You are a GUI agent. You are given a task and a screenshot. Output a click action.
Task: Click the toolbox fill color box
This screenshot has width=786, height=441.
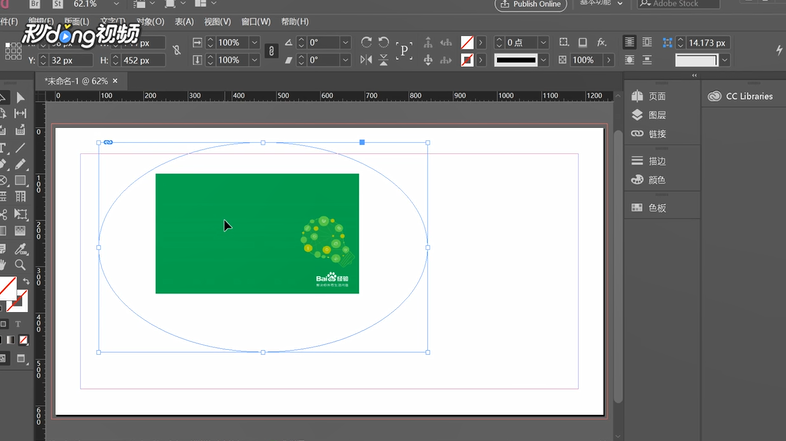click(x=8, y=288)
